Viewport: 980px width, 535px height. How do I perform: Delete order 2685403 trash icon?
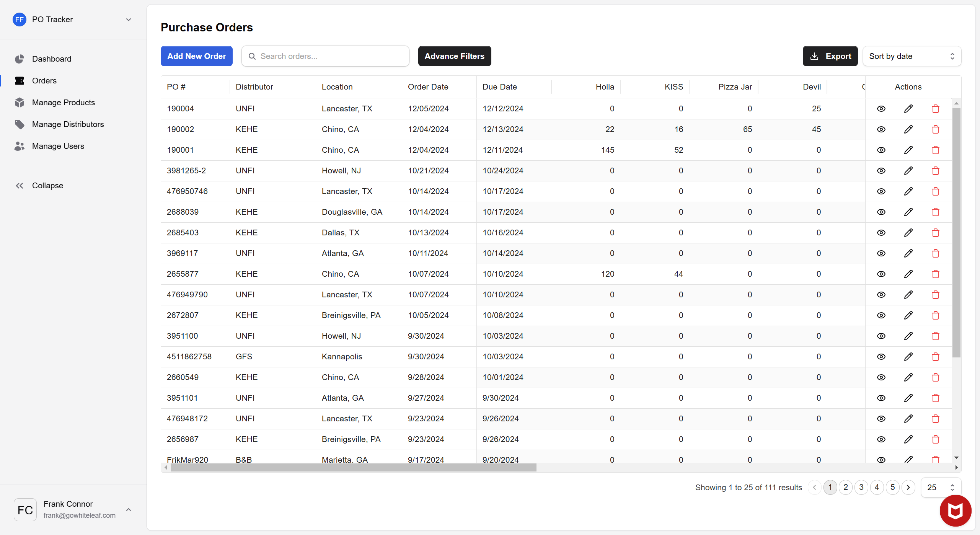[936, 233]
